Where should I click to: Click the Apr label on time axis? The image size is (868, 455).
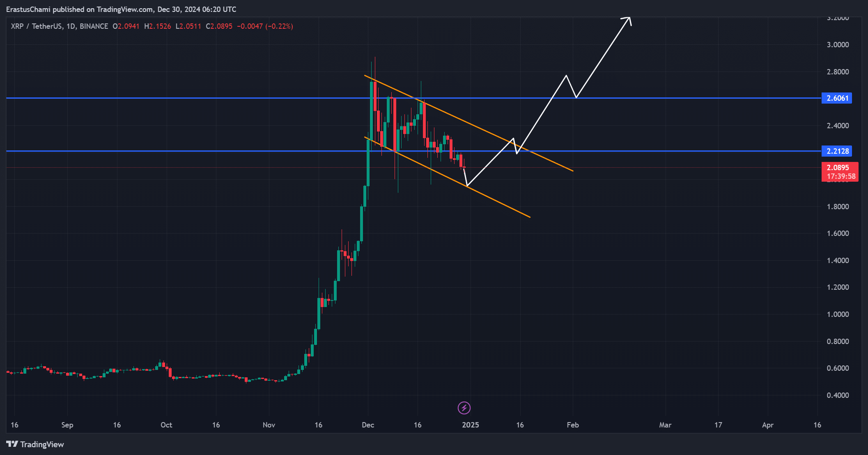pos(767,425)
